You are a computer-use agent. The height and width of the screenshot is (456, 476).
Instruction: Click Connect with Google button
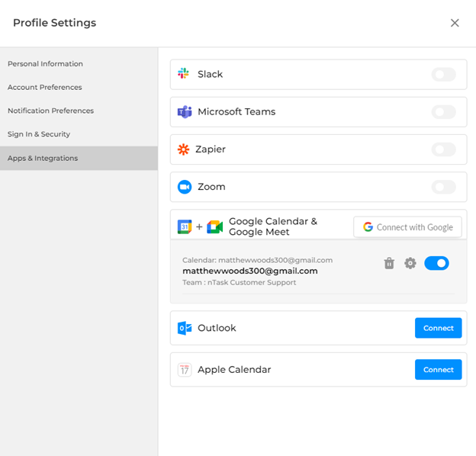[x=407, y=227]
